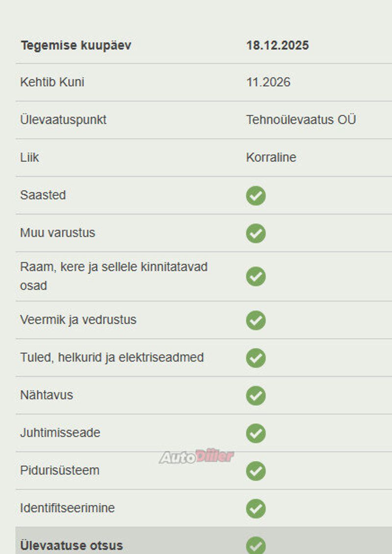Viewport: 392px width, 554px height.
Task: Click the green check next to Tuled, helkurid
Action: coord(256,358)
